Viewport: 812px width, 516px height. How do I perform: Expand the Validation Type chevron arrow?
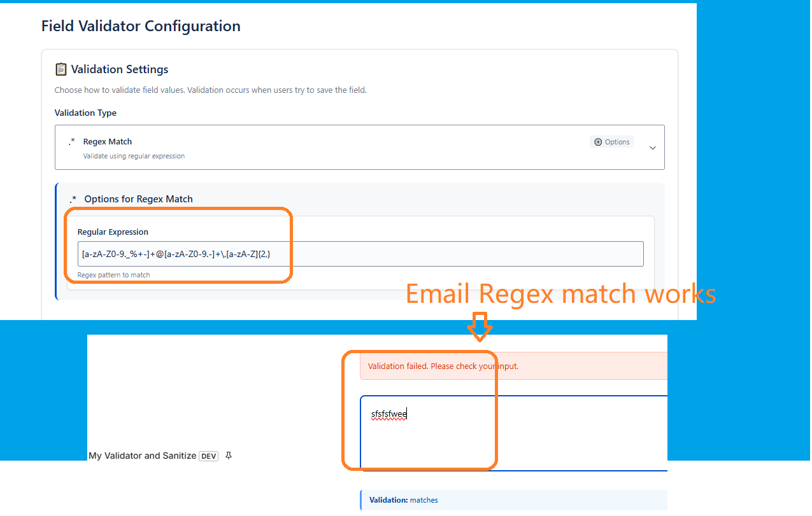652,148
